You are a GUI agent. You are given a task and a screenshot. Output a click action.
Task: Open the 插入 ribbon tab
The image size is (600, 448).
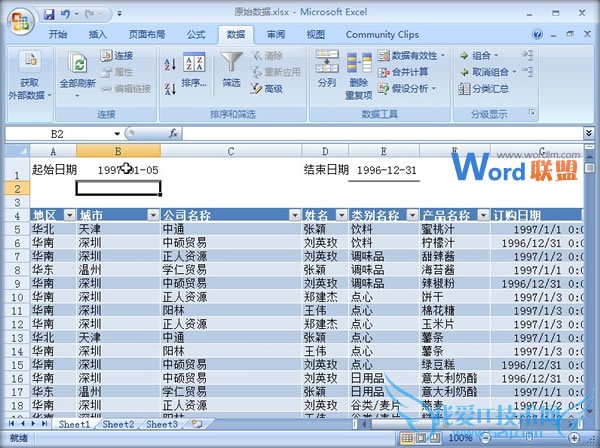(98, 35)
